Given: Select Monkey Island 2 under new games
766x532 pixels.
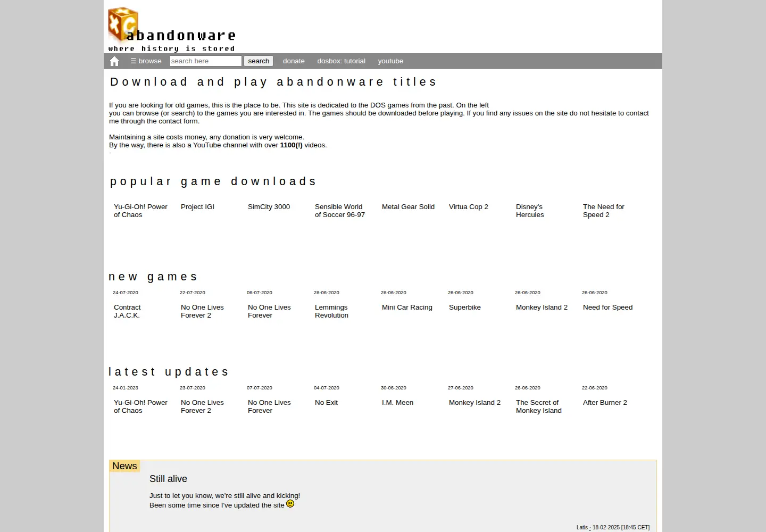Looking at the screenshot, I should pyautogui.click(x=542, y=307).
